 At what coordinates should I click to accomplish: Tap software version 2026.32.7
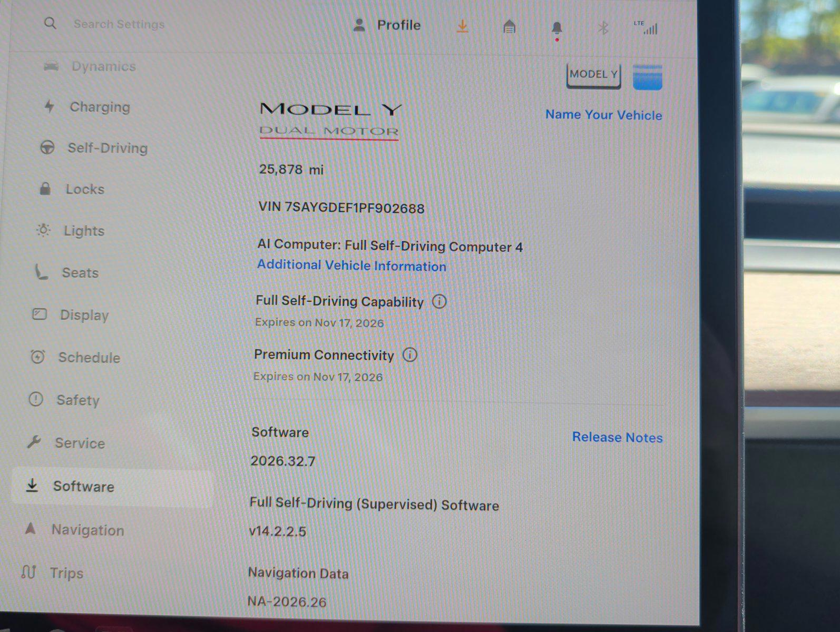[283, 461]
